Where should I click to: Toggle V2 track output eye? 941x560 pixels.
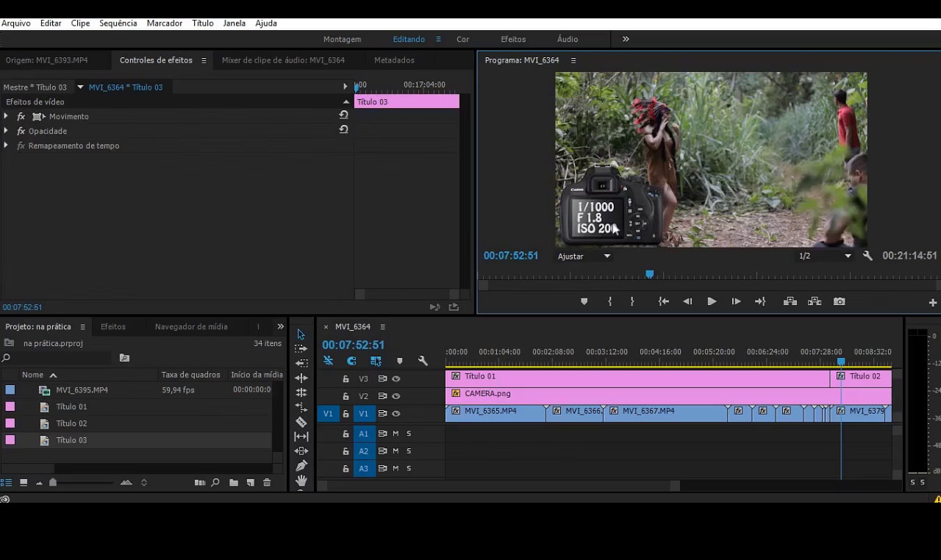point(396,396)
